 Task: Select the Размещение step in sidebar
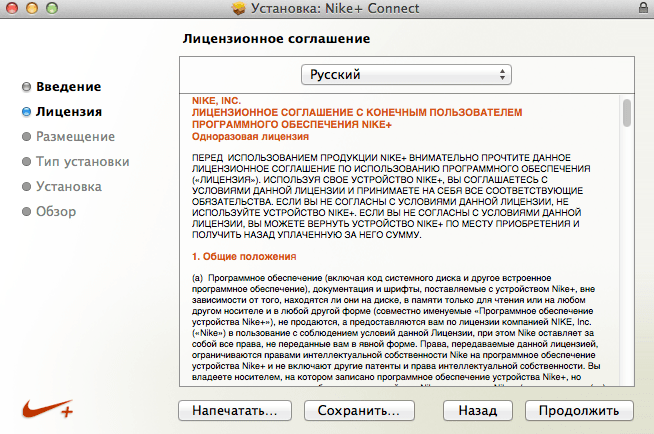point(75,137)
